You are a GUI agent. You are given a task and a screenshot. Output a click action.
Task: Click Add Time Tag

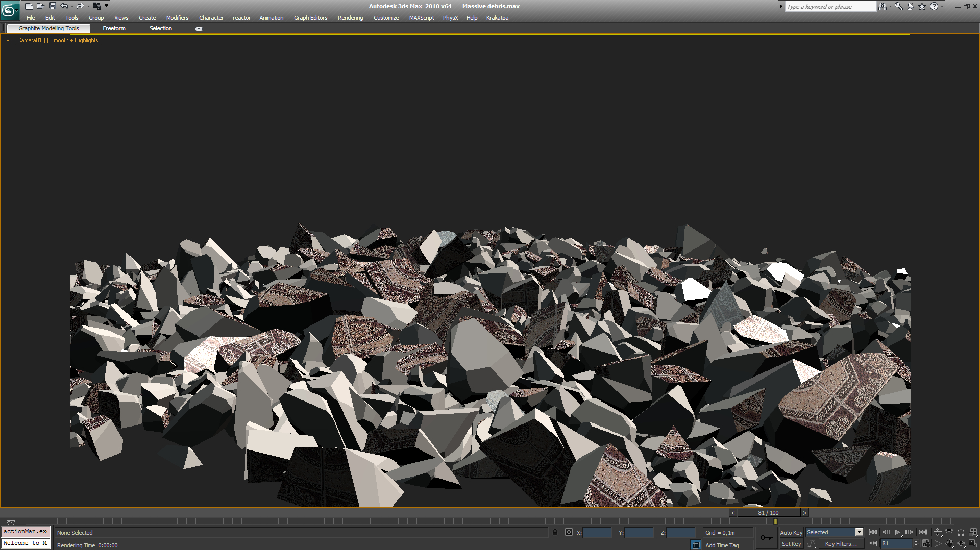tap(722, 545)
